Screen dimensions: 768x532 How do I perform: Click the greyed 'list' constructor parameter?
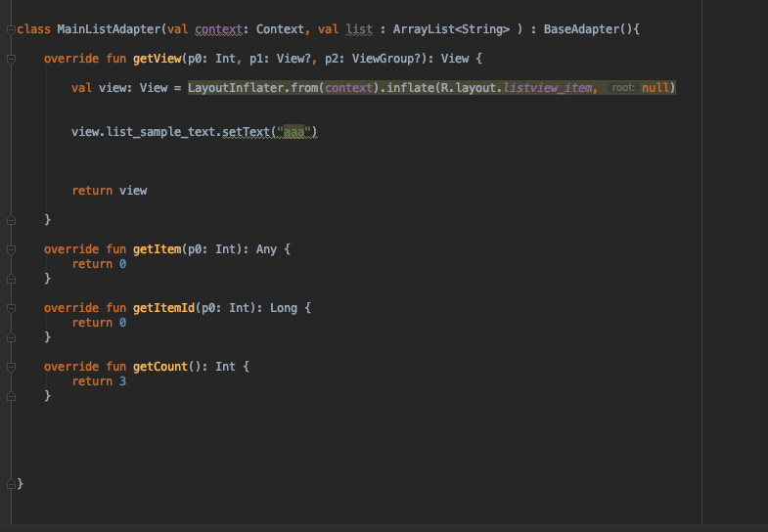(359, 29)
